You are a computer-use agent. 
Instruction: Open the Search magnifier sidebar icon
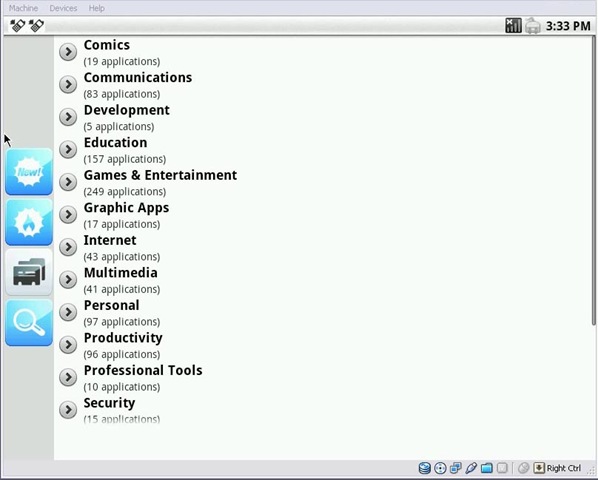(x=29, y=323)
